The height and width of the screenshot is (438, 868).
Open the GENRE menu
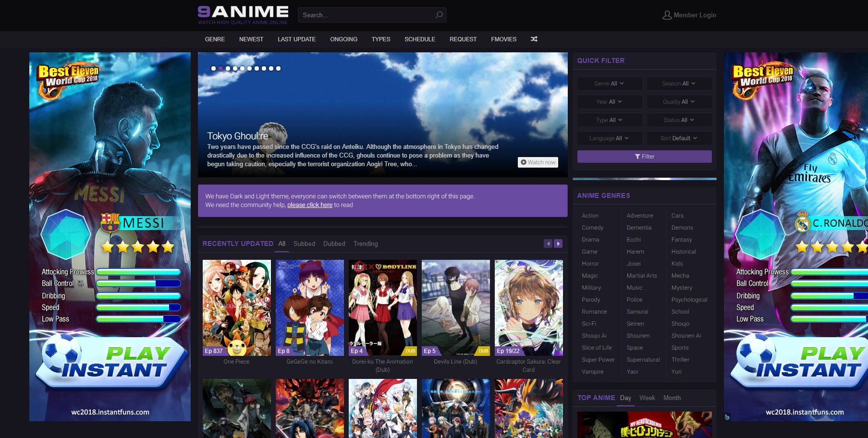tap(215, 39)
